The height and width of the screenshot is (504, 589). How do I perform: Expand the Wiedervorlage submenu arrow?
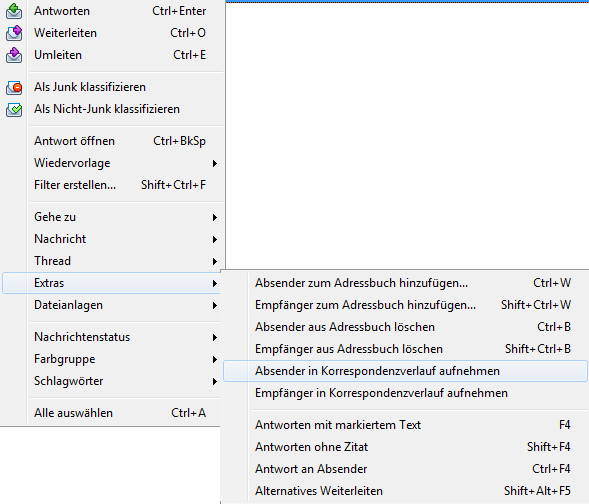pyautogui.click(x=214, y=163)
